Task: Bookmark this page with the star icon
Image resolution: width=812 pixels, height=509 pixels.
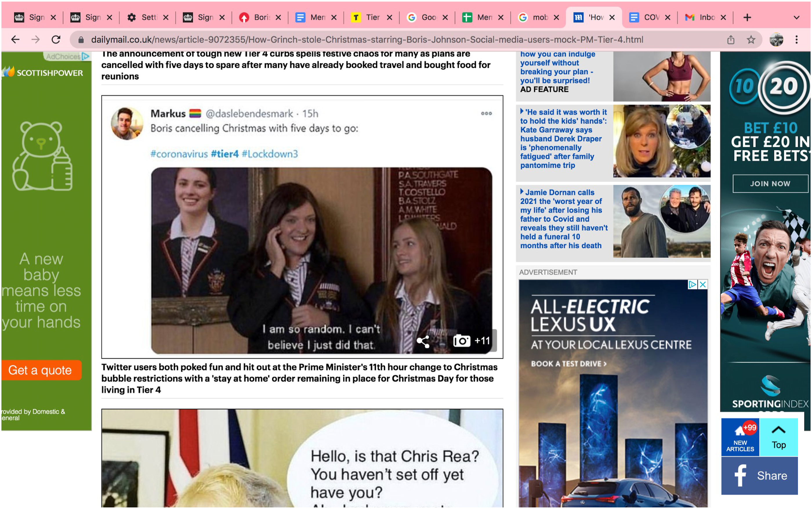Action: (751, 40)
